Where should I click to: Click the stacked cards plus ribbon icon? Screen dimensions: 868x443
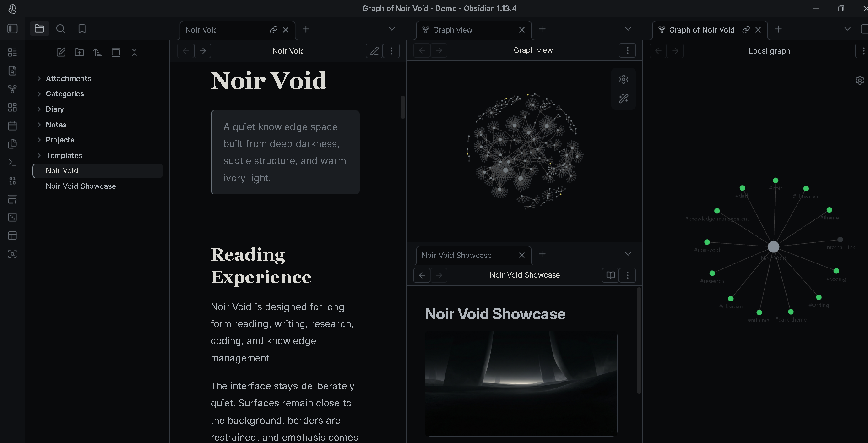tap(12, 199)
